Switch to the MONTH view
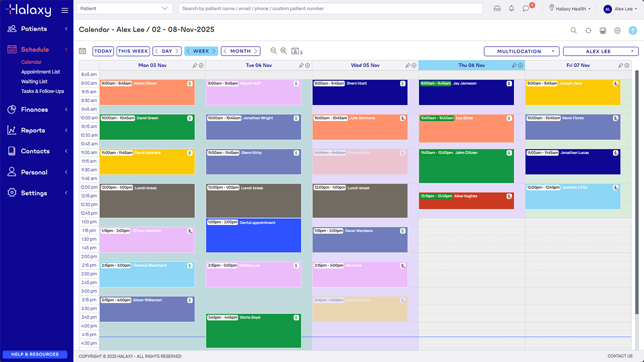 [x=240, y=51]
